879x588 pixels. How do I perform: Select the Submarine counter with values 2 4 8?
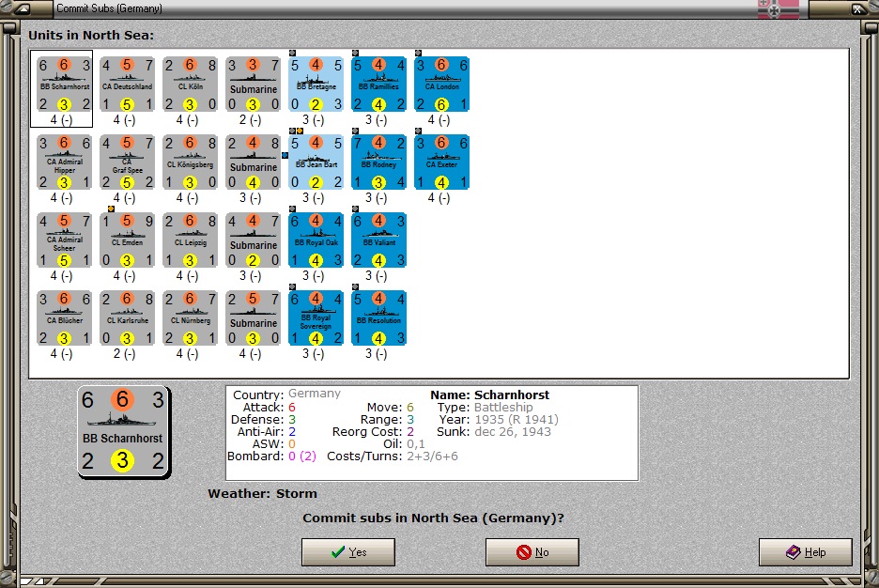click(x=253, y=162)
